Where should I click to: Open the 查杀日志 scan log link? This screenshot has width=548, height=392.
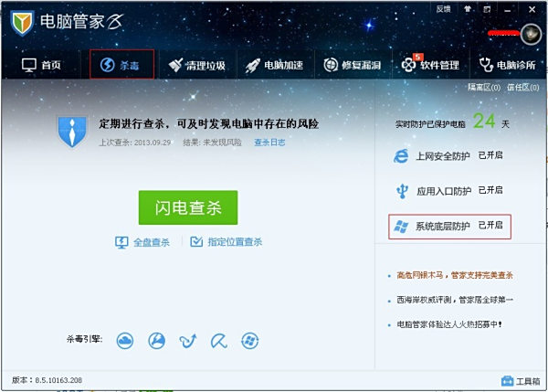pos(269,143)
